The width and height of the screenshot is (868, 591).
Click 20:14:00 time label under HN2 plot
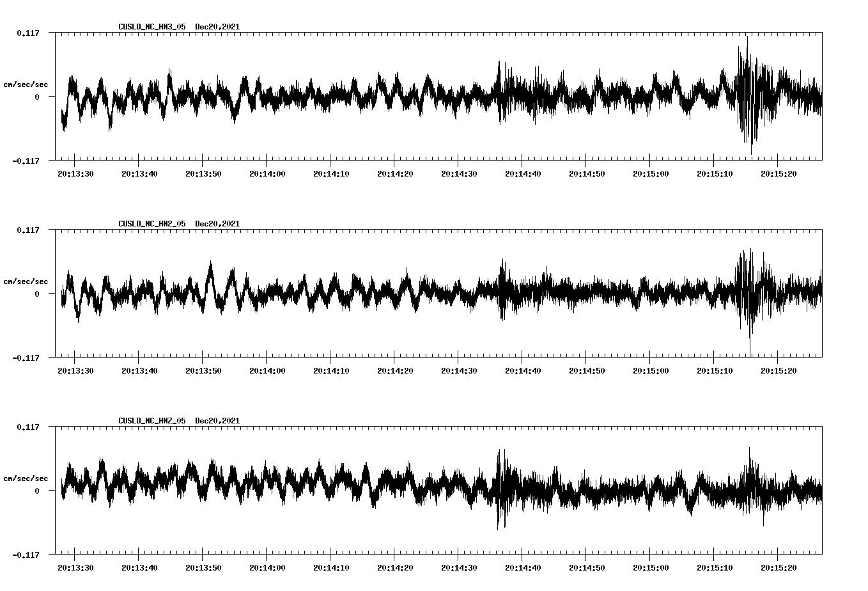pyautogui.click(x=267, y=370)
